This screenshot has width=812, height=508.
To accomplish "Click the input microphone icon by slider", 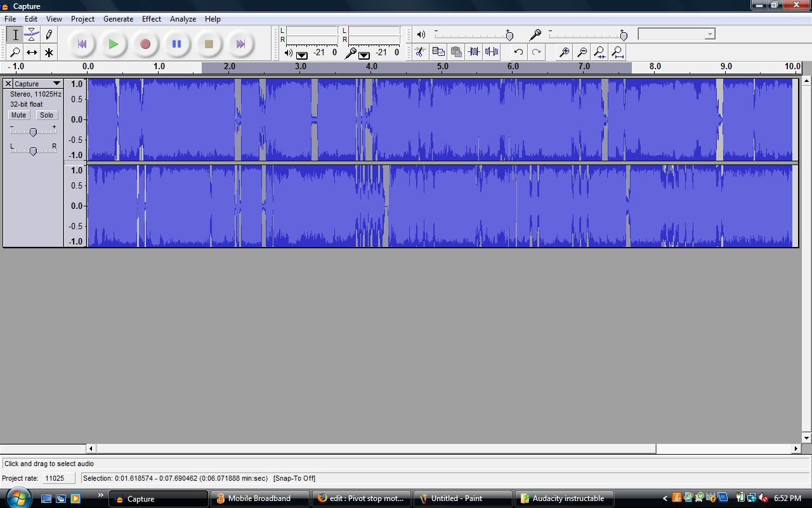I will coord(535,34).
